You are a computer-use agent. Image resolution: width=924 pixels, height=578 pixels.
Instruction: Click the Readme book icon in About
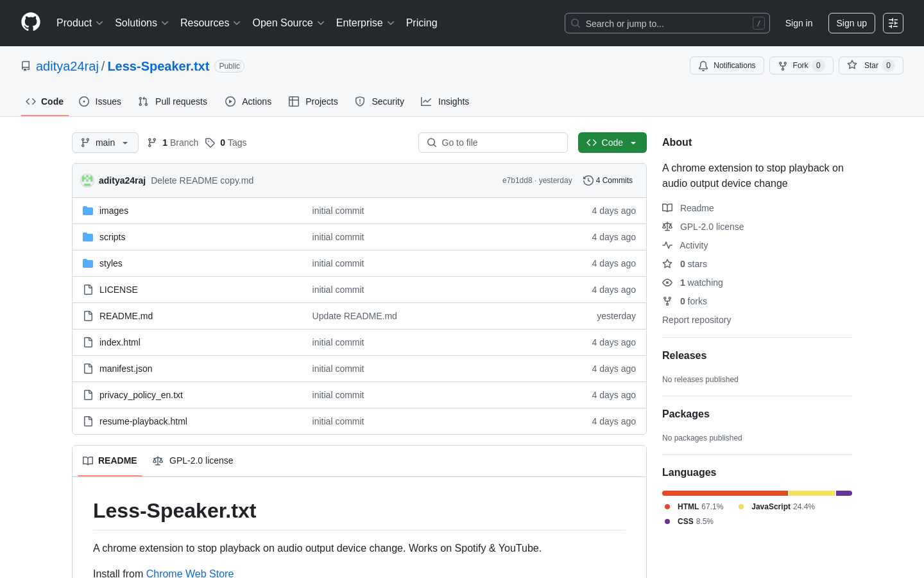point(667,208)
